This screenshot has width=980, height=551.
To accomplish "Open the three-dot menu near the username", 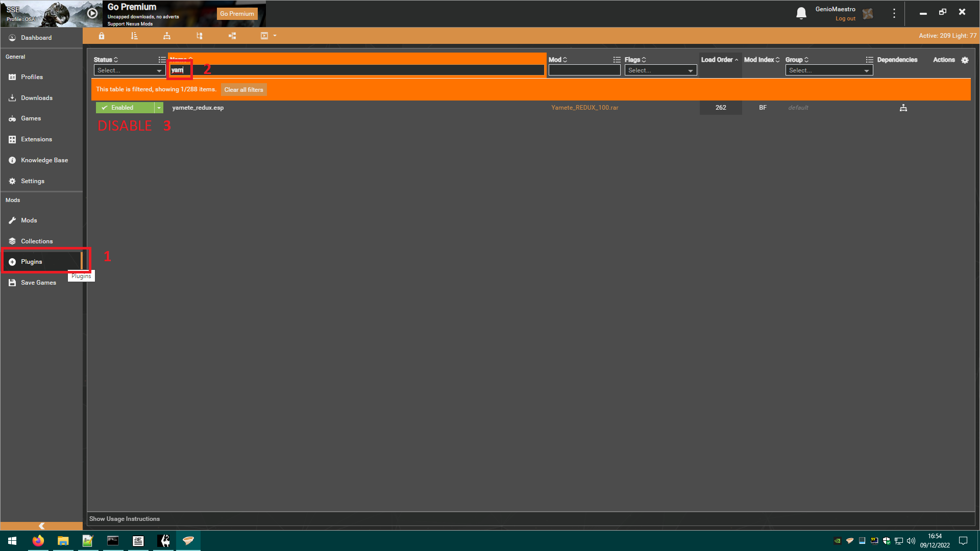I will (894, 13).
